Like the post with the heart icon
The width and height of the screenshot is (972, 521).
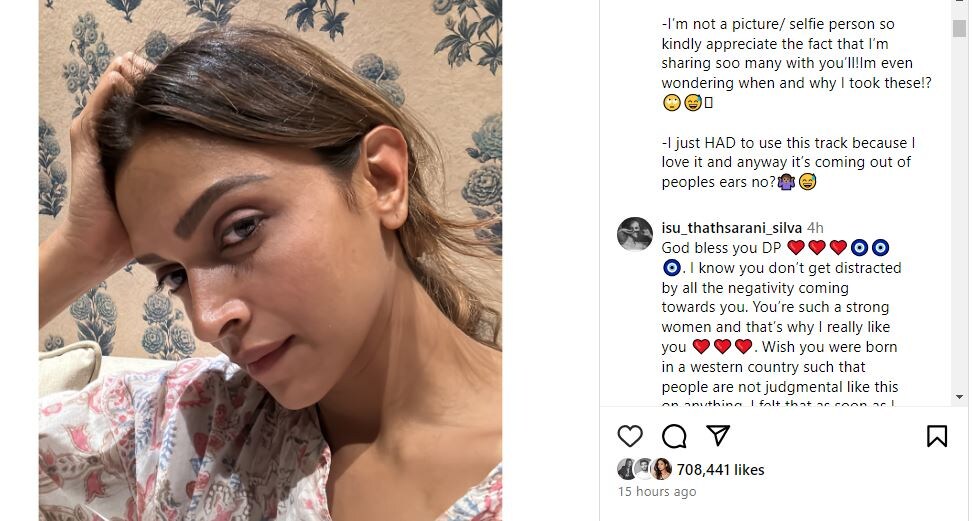(x=630, y=436)
